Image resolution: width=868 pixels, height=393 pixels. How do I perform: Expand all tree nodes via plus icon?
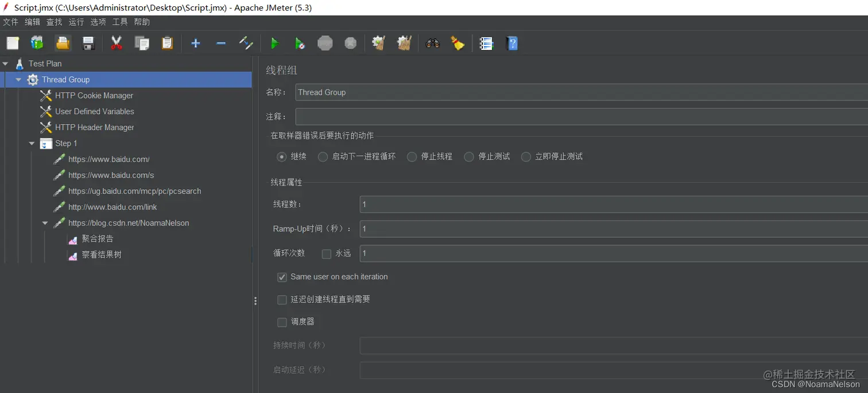[195, 43]
